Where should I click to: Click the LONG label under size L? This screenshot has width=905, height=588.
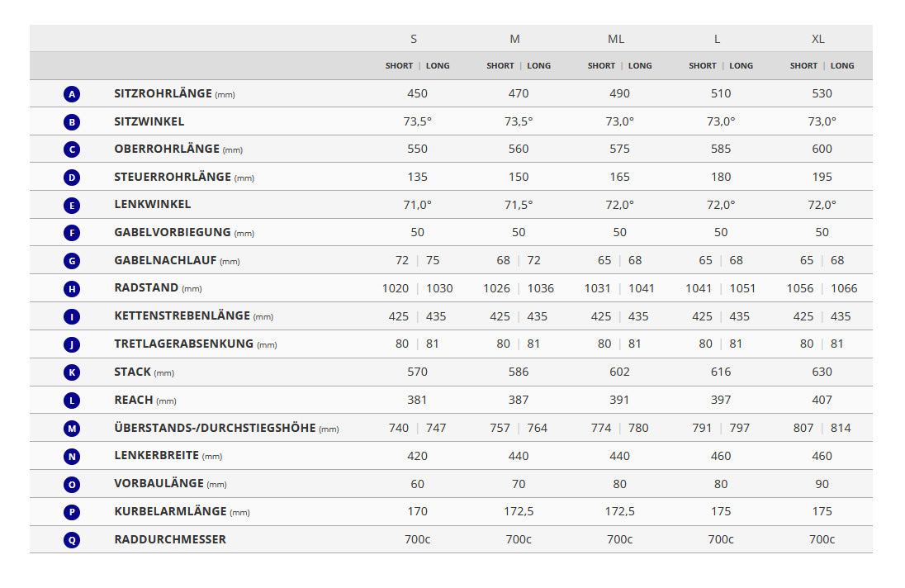point(741,66)
